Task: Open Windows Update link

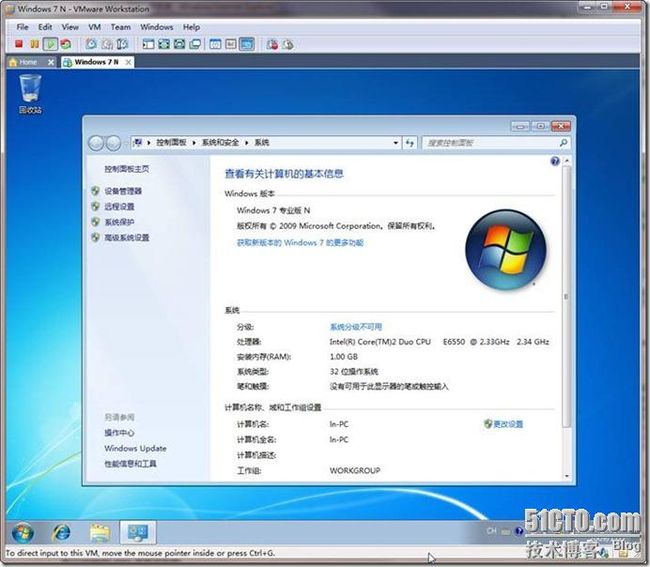Action: point(135,448)
